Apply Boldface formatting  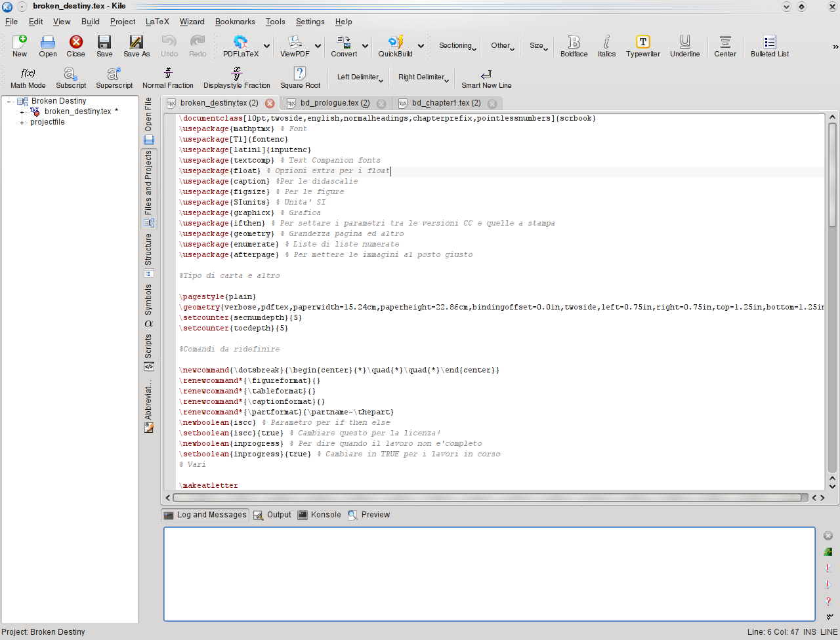[574, 46]
